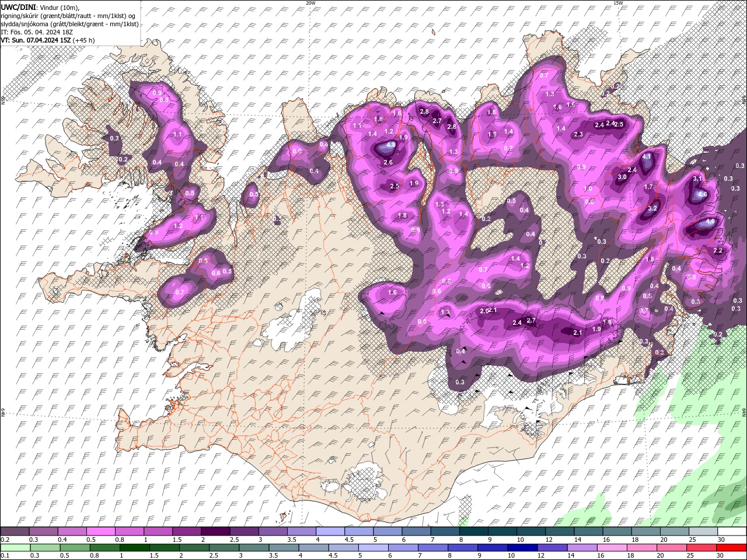Screen dimensions: 747x560
Task: Select the dark teal 8 swatch in the upper legend row
Action: pyautogui.click(x=473, y=531)
